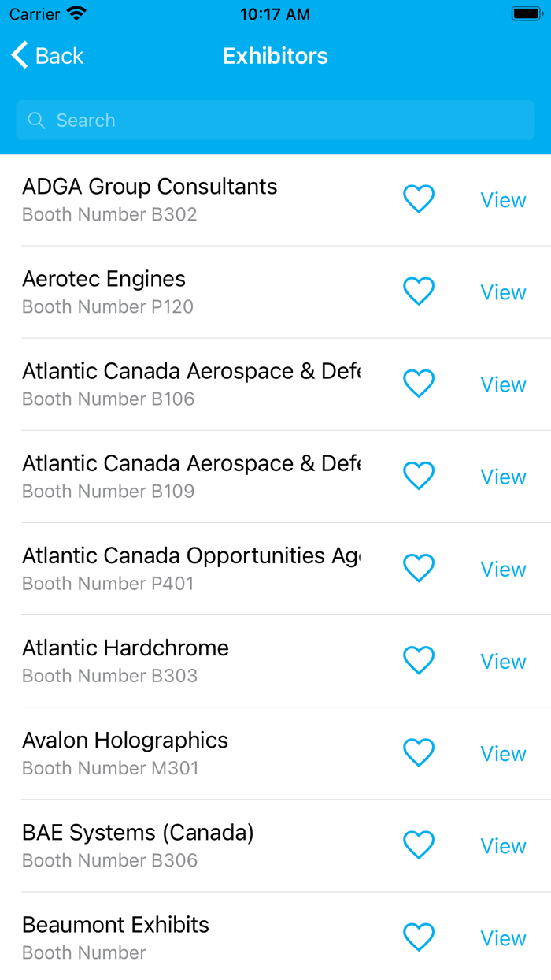This screenshot has width=551, height=980.
Task: Tap the heart beside Atlantic Hardchrome
Action: point(419,660)
